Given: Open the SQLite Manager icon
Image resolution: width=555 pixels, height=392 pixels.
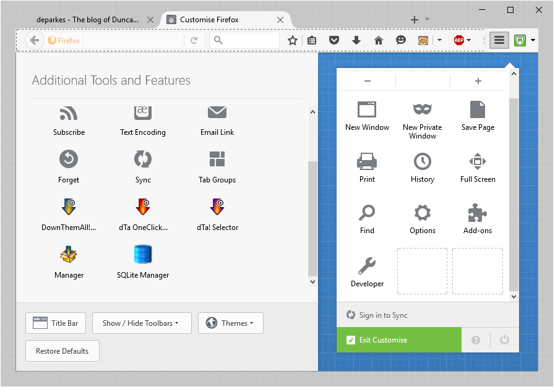Looking at the screenshot, I should [142, 255].
